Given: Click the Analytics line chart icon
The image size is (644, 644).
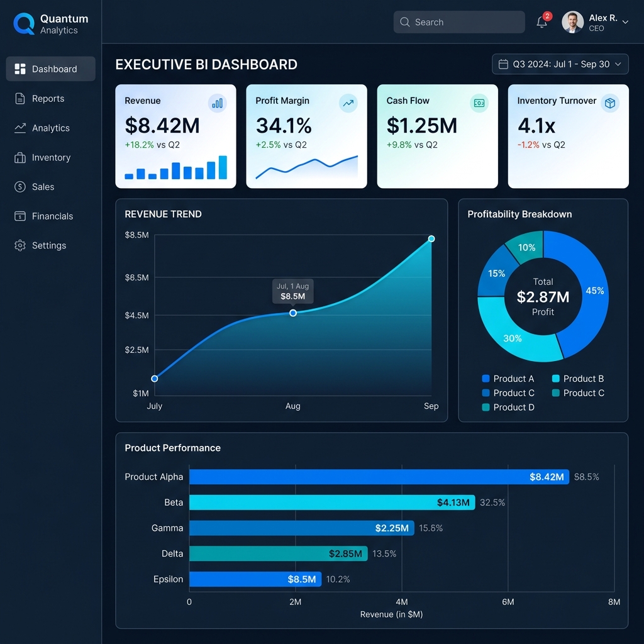Looking at the screenshot, I should pos(19,128).
